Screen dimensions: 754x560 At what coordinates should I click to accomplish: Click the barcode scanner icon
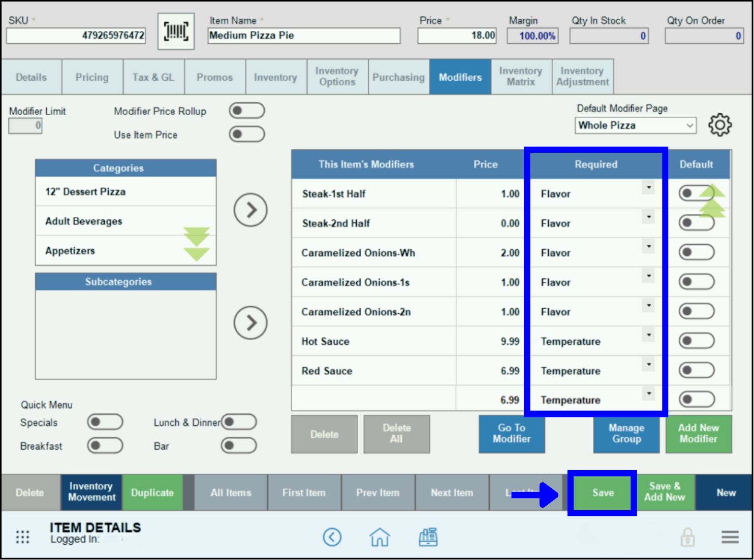pyautogui.click(x=176, y=31)
